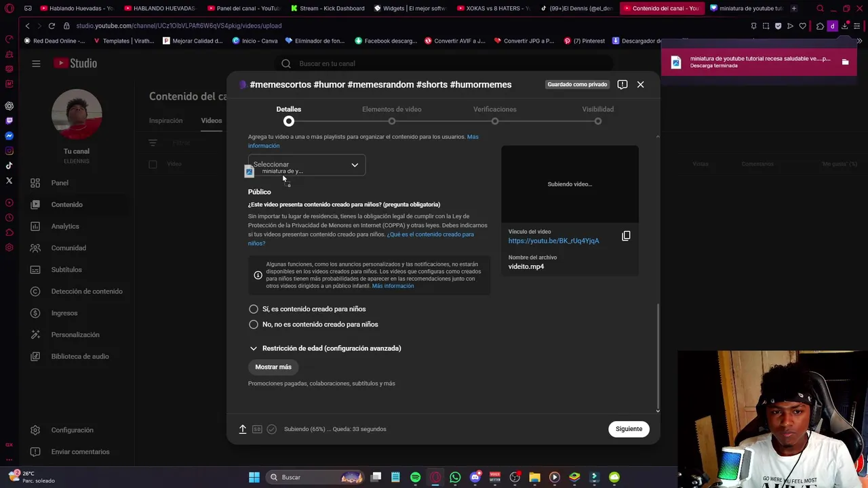Viewport: 868px width, 488px height.
Task: Click the 'Subiendo video...' preview thumbnail
Action: click(570, 184)
